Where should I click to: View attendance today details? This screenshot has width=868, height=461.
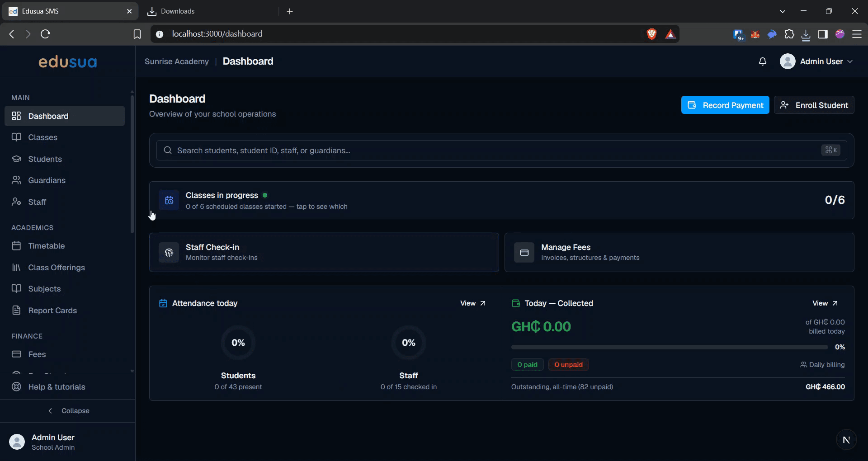pos(473,303)
